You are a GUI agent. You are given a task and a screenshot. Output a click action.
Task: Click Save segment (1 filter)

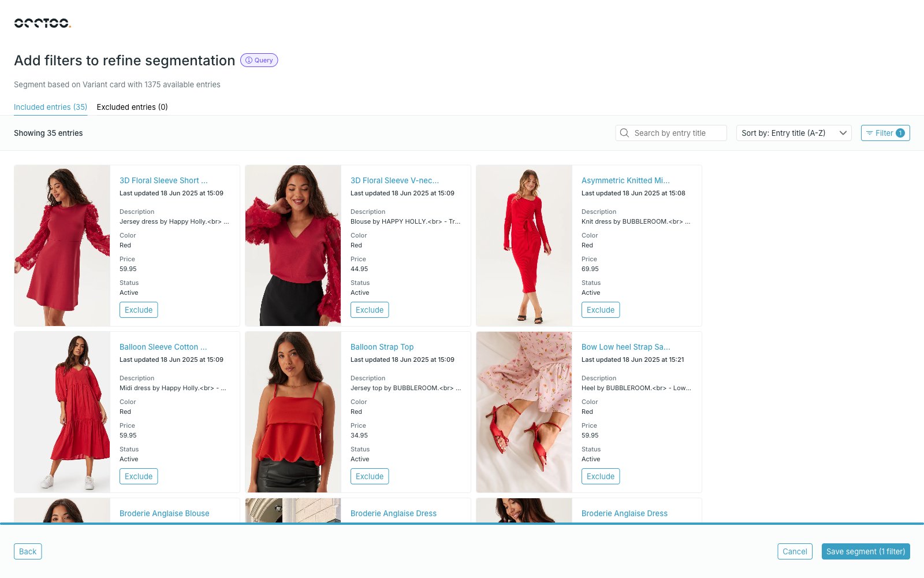point(866,551)
